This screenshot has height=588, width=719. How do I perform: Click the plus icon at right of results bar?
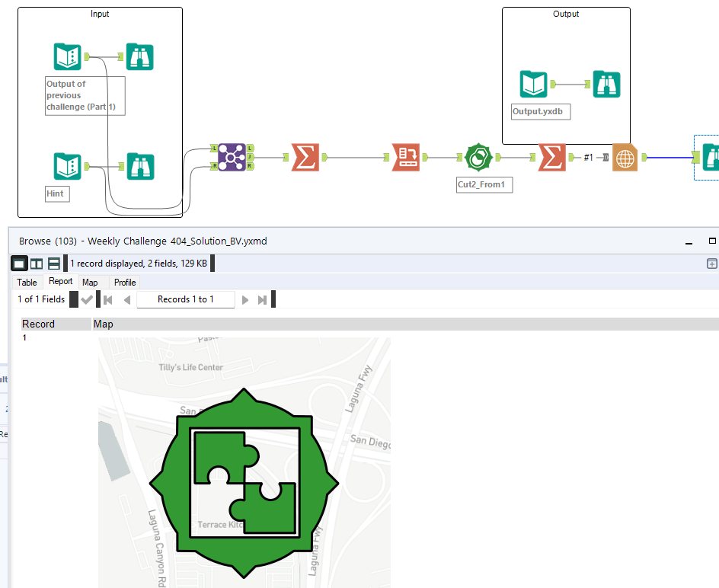tap(711, 264)
